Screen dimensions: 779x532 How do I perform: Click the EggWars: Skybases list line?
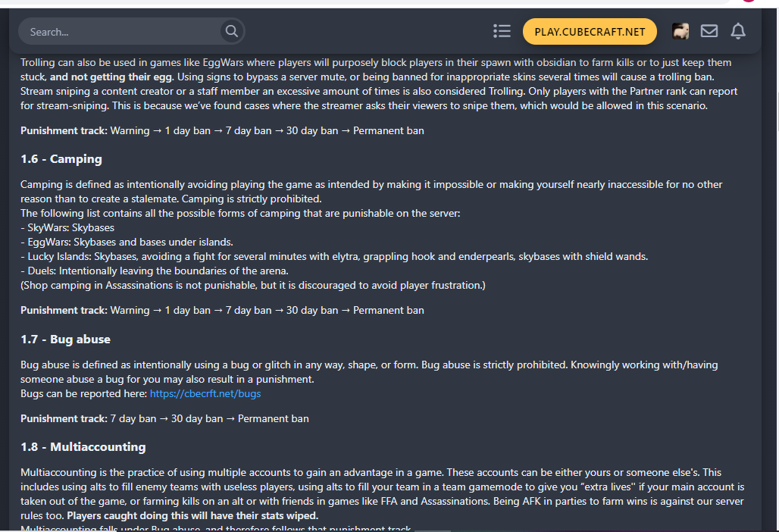[x=127, y=242]
